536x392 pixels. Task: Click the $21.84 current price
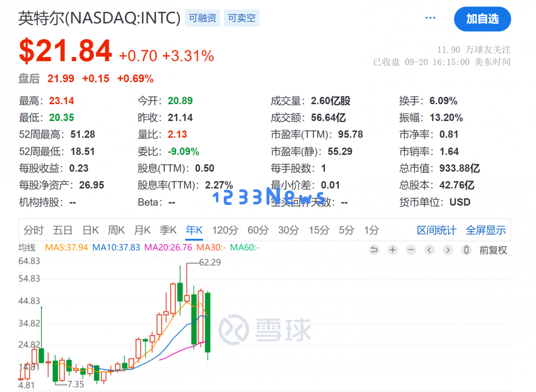[66, 51]
